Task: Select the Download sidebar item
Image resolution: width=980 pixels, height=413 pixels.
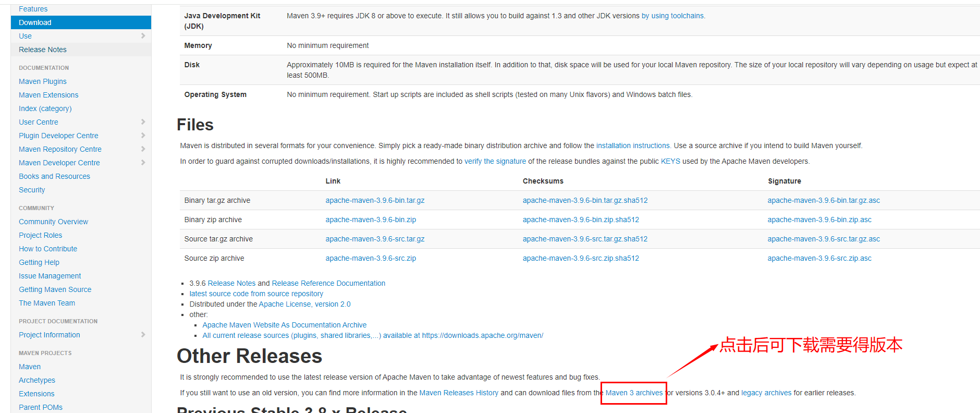Action: point(81,22)
